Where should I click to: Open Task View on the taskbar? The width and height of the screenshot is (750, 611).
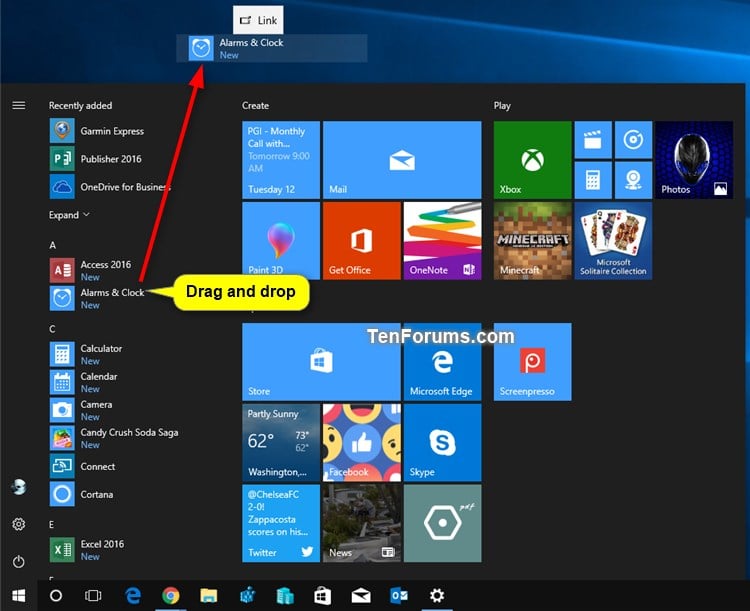[x=93, y=595]
